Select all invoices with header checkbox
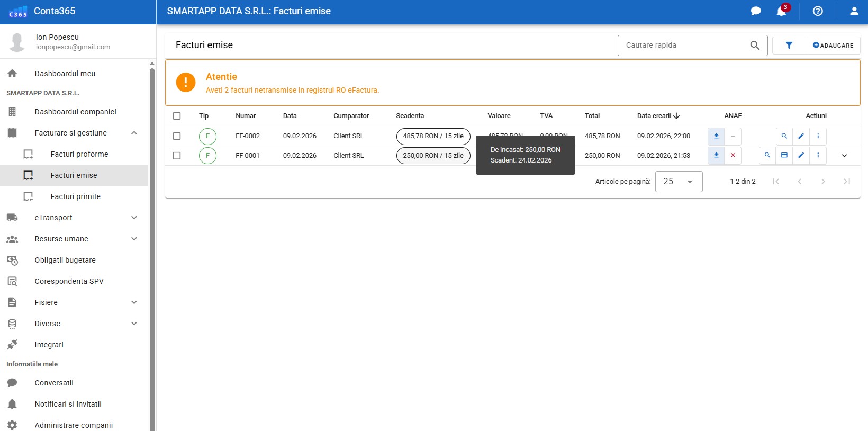868x431 pixels. [177, 116]
